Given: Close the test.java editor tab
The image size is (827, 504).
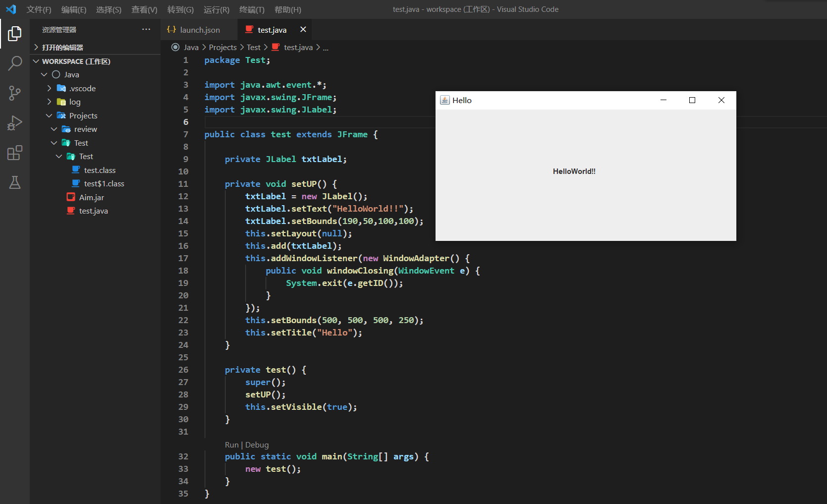Looking at the screenshot, I should (x=303, y=29).
